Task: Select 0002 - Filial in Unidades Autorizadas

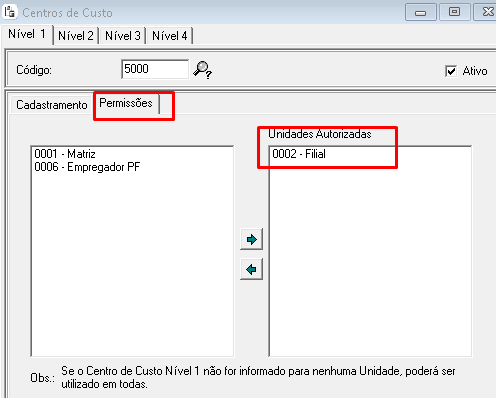Action: click(x=299, y=154)
